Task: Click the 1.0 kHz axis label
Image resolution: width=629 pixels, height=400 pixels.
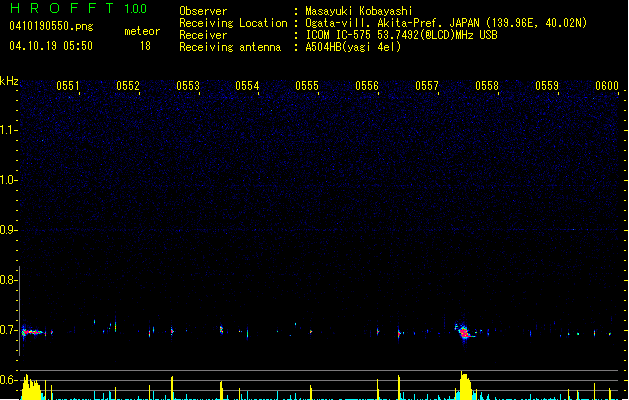Action: [x=8, y=180]
